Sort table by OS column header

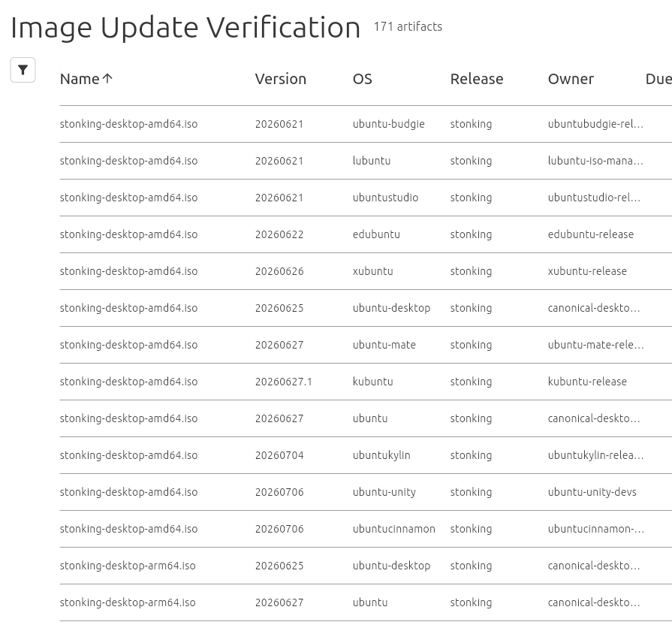tap(362, 79)
